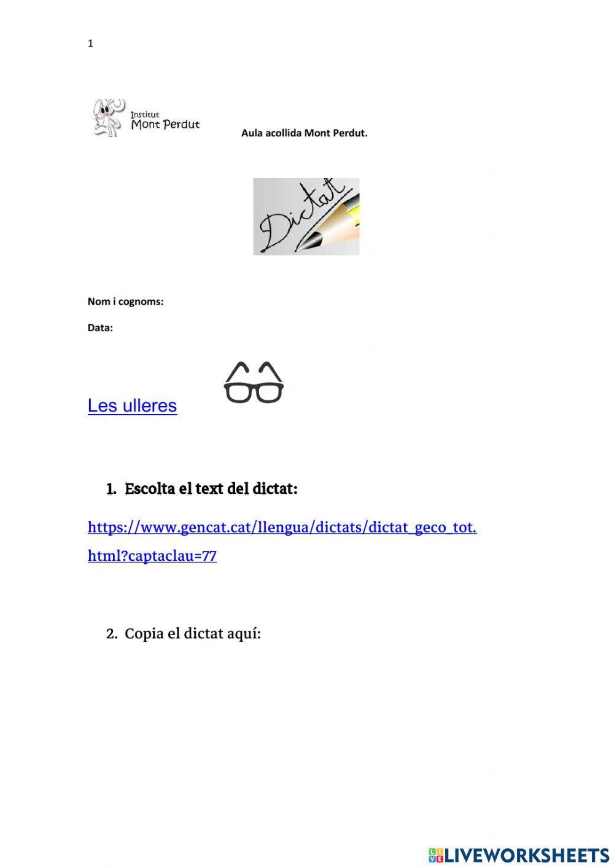Click the number 2 list marker
This screenshot has height=868, width=614.
tap(111, 634)
